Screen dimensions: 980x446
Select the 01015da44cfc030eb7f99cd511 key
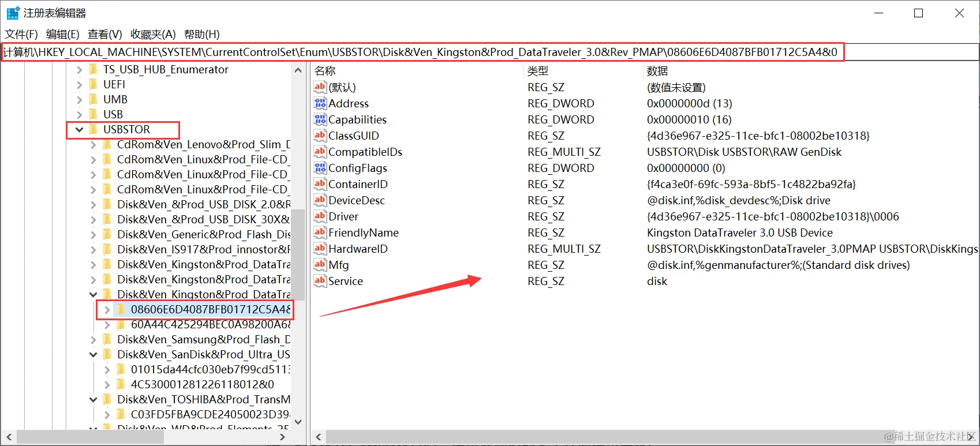[211, 369]
